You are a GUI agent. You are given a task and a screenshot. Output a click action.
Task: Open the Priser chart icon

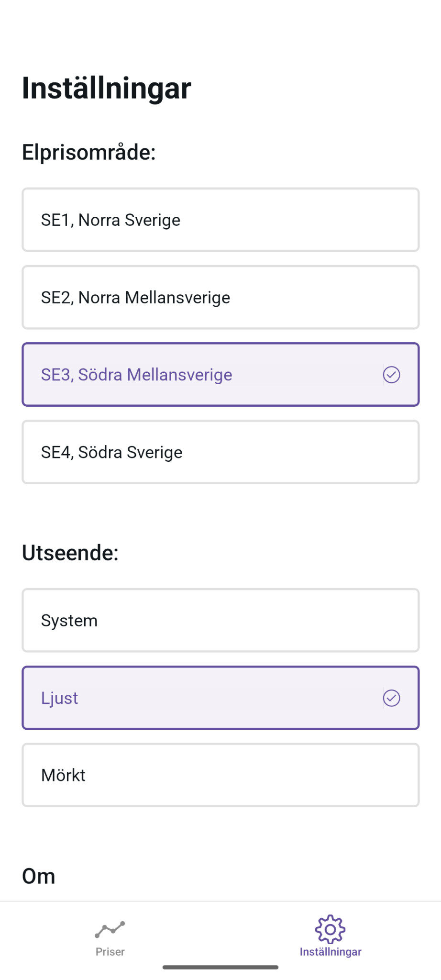(110, 930)
